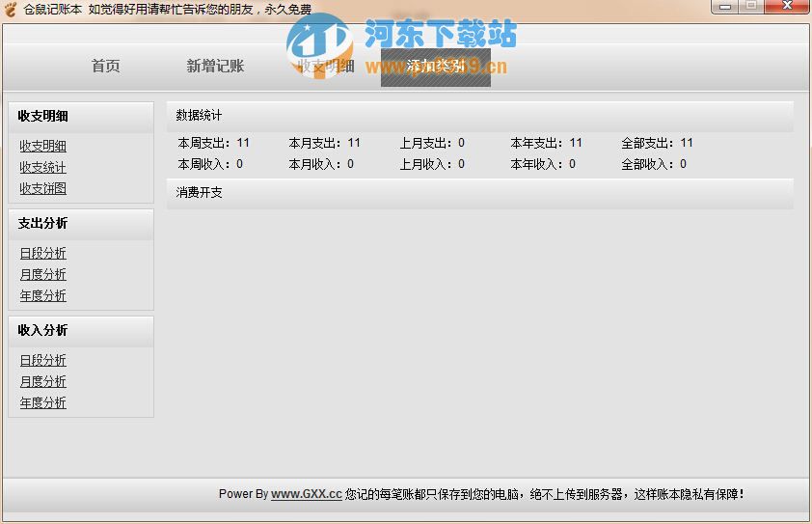The image size is (812, 524).
Task: Click the 消费开支 panel header
Action: [x=479, y=193]
